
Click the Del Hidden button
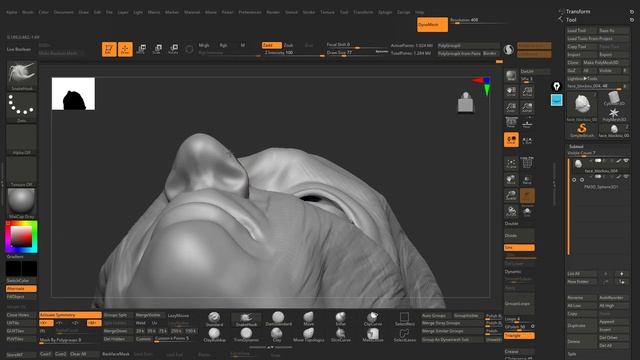coord(118,339)
